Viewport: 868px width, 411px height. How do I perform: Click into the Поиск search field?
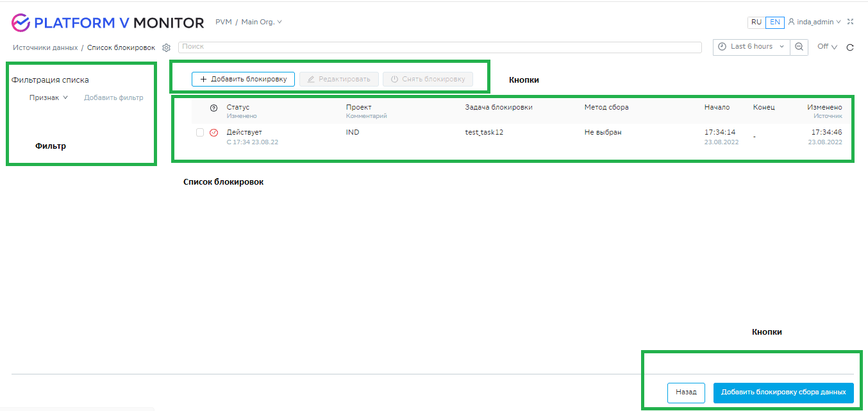(440, 47)
